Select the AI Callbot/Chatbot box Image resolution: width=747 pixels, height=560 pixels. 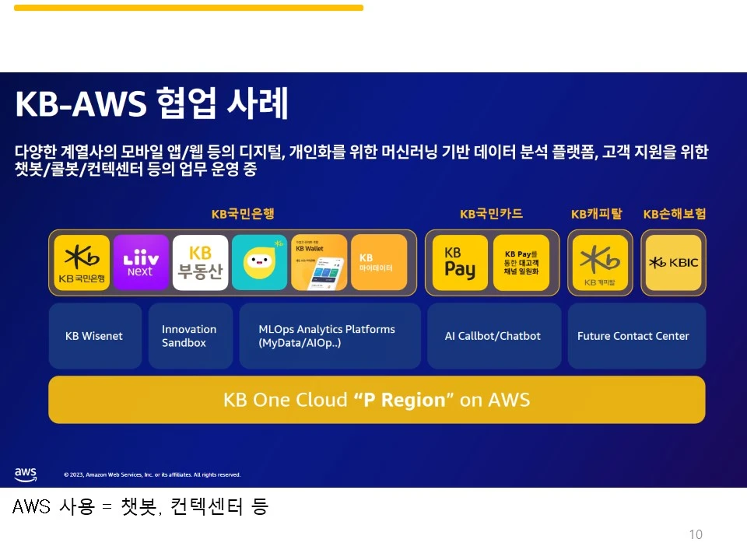(x=493, y=335)
